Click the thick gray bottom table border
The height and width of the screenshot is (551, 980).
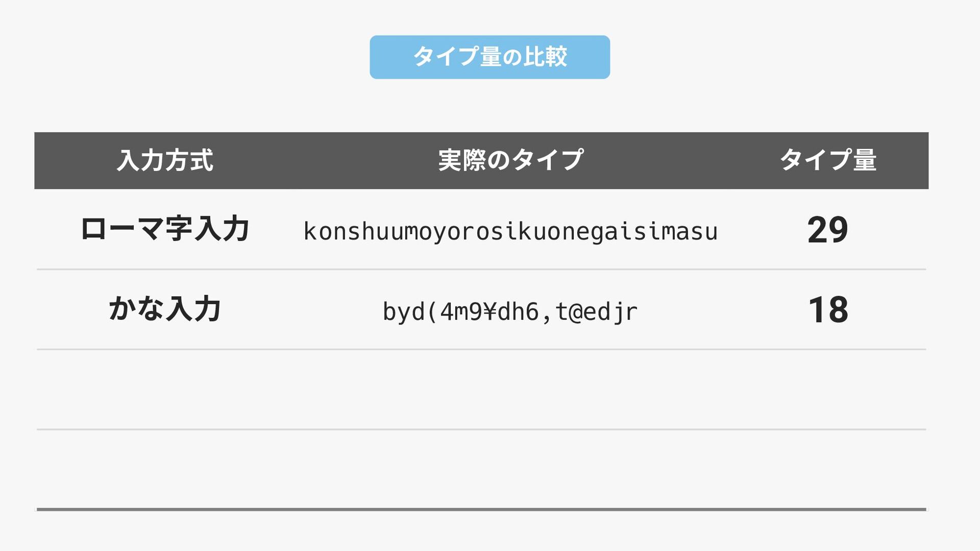[481, 509]
